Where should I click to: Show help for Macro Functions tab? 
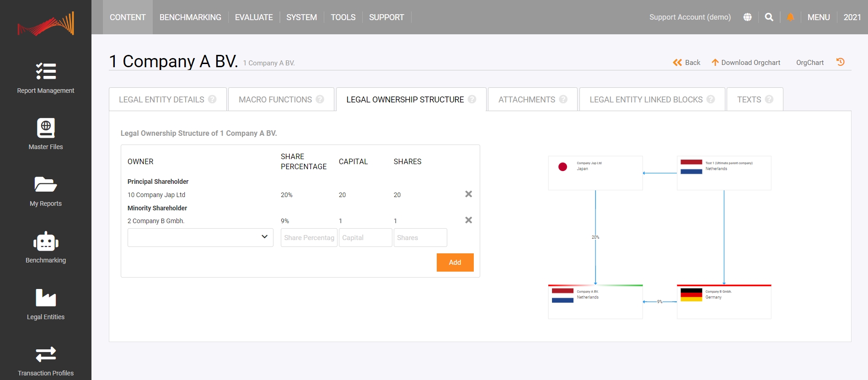tap(320, 99)
